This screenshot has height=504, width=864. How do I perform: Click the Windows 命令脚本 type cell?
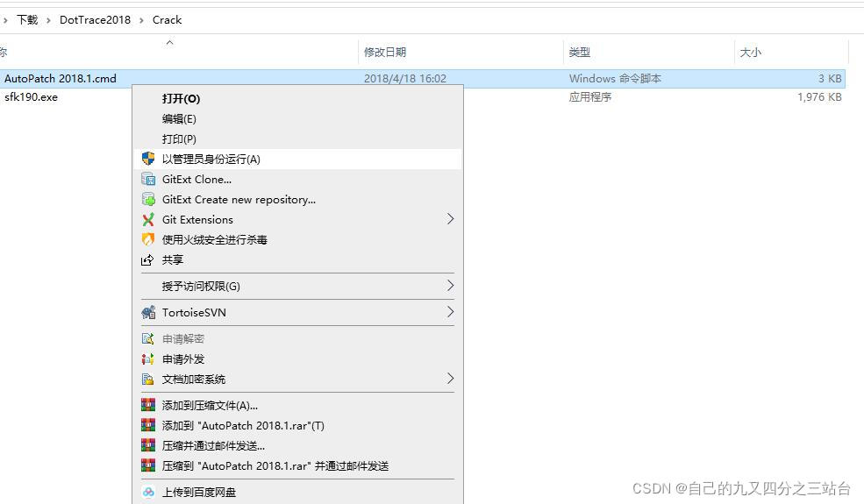click(x=615, y=78)
